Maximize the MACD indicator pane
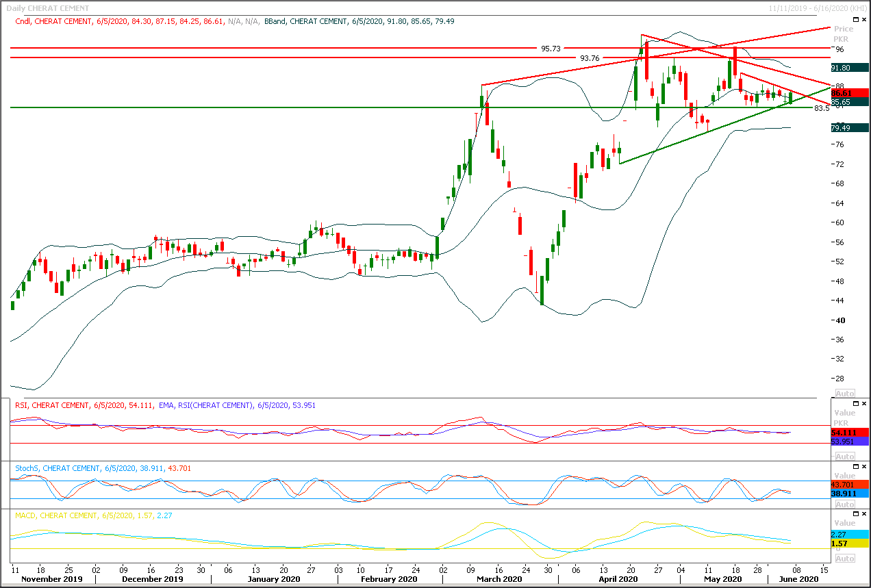 [855, 514]
